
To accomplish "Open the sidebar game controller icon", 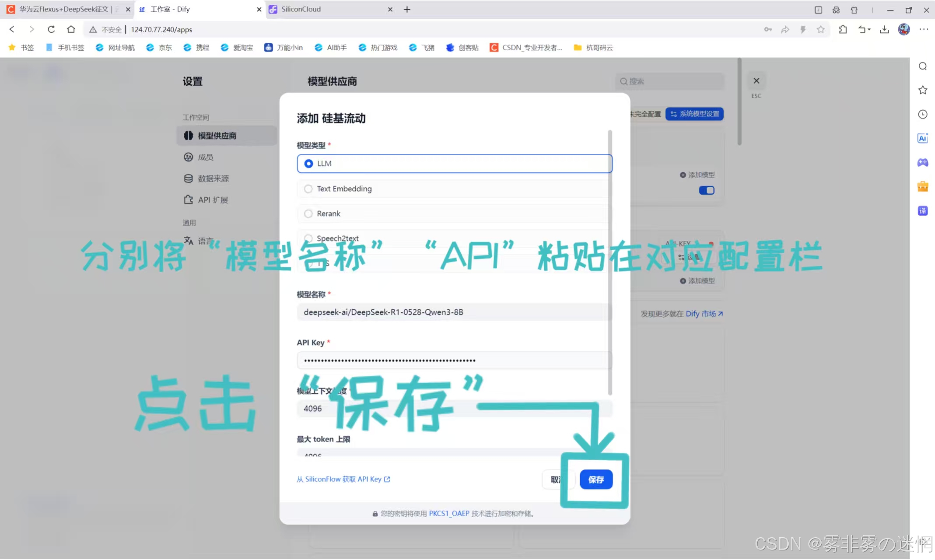I will coord(923,162).
